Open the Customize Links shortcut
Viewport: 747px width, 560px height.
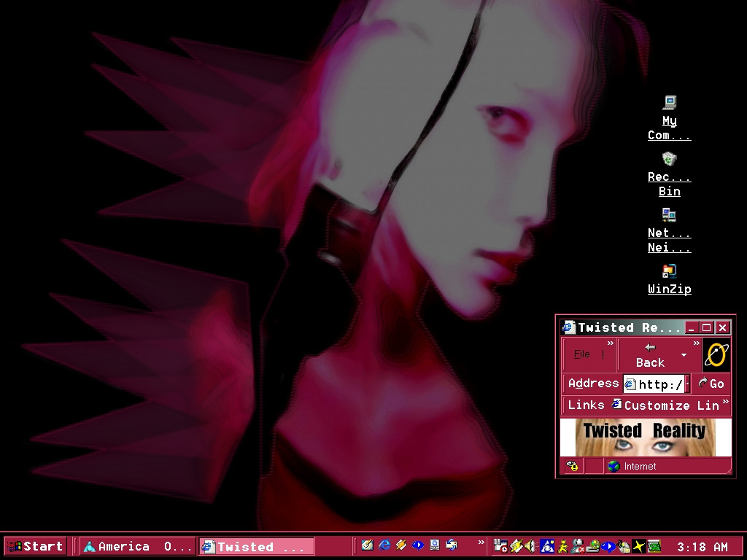[665, 405]
